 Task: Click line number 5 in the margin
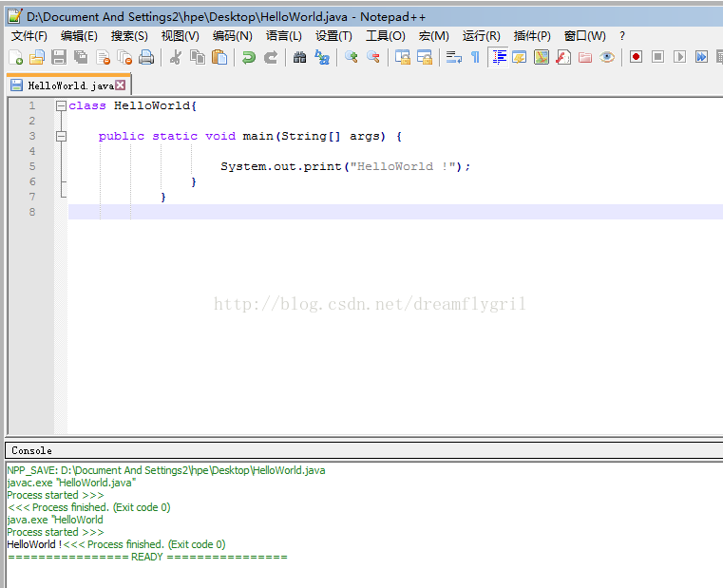click(32, 166)
